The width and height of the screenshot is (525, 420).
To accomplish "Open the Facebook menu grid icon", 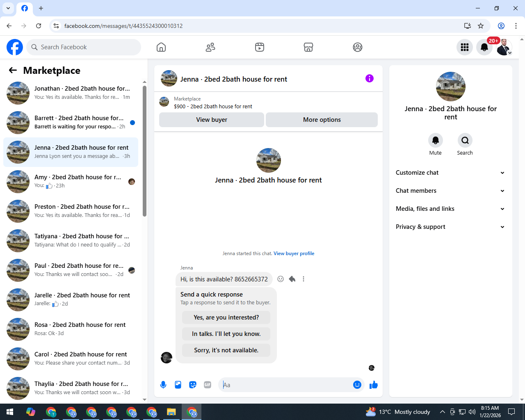I will pos(465,47).
